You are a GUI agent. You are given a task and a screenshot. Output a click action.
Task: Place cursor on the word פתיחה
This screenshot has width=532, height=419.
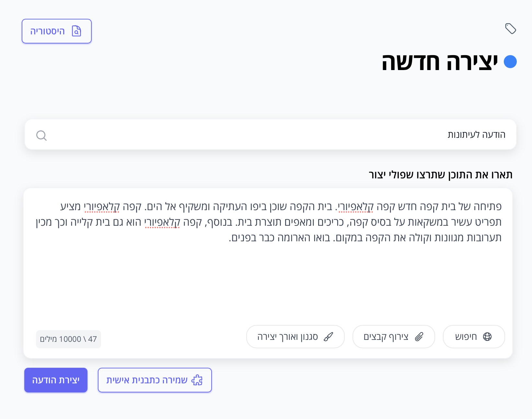487,207
